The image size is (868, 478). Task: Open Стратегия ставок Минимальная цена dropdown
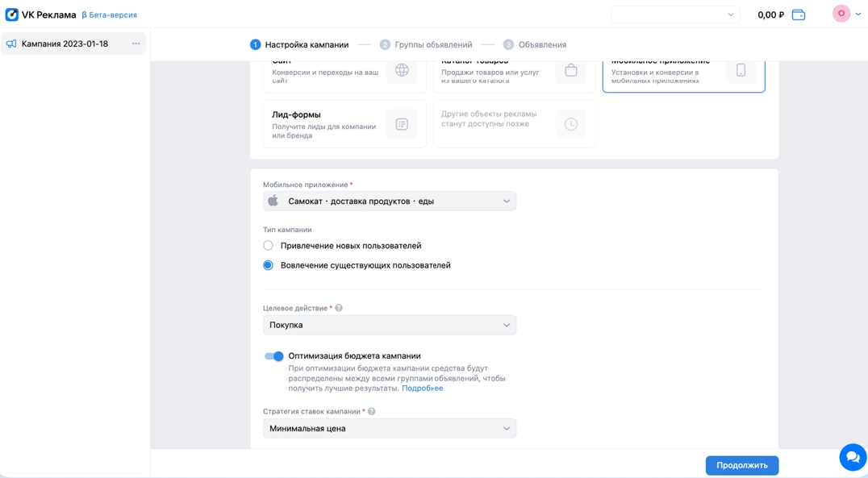(390, 429)
